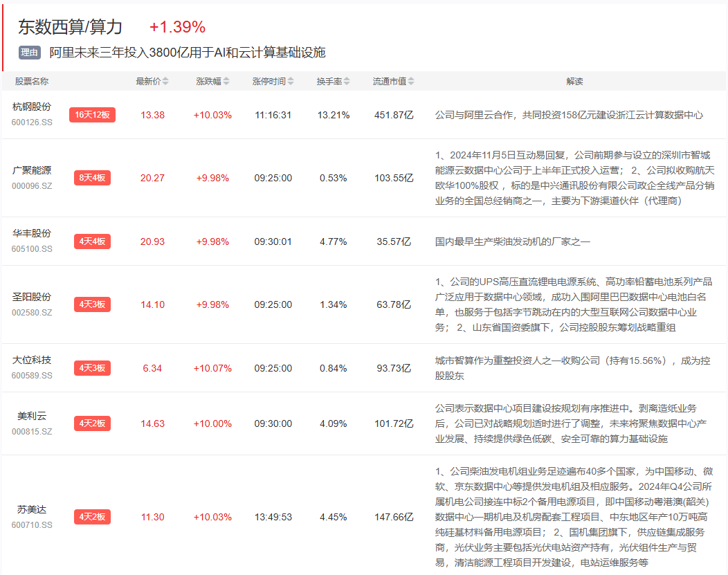Image resolution: width=728 pixels, height=575 pixels.
Task: Click the 4天2板 badge for 苏美达
Action: point(92,517)
